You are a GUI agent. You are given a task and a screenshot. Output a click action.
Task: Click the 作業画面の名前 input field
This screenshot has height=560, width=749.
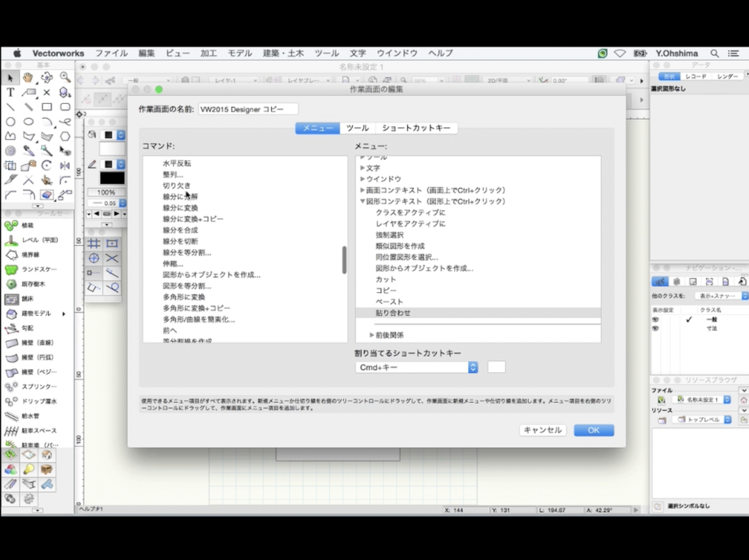pos(248,109)
